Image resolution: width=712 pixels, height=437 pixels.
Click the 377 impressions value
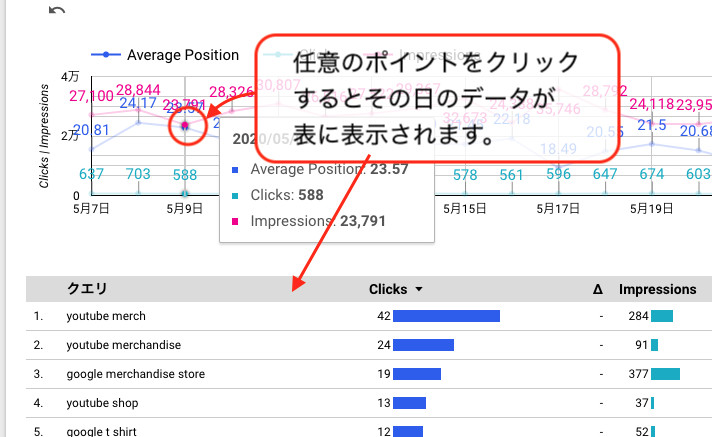coord(638,374)
